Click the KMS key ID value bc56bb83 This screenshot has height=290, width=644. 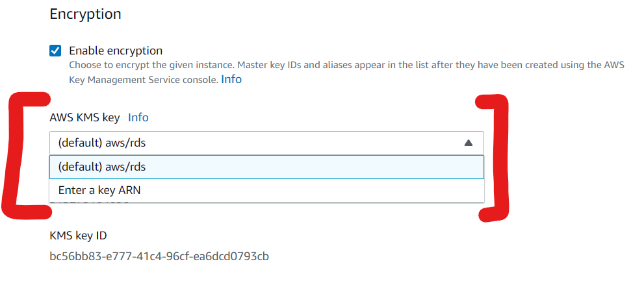(x=159, y=256)
